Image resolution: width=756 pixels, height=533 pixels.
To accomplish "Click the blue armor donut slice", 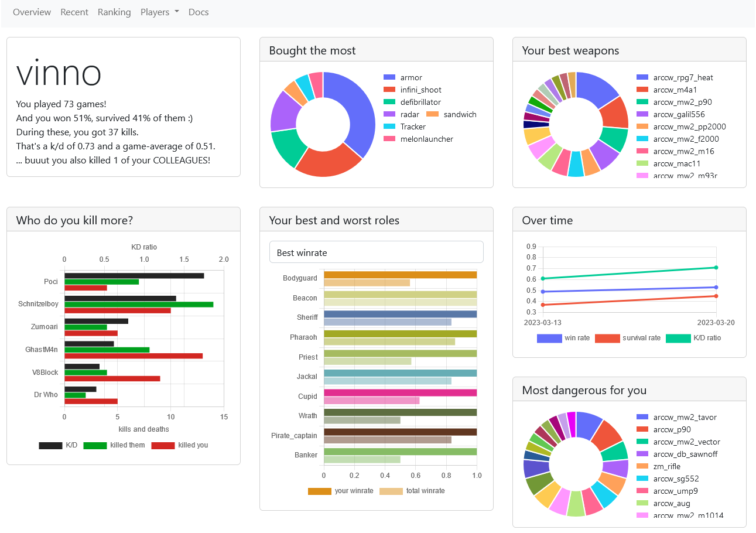I will pyautogui.click(x=358, y=111).
